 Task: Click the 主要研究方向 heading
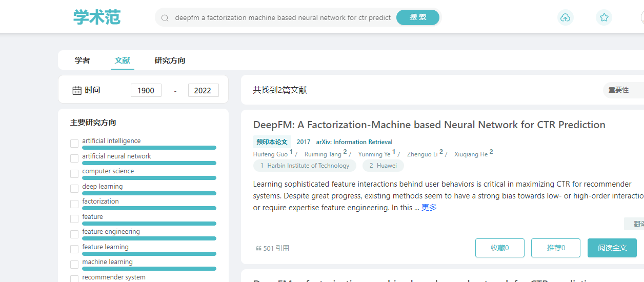pyautogui.click(x=93, y=123)
